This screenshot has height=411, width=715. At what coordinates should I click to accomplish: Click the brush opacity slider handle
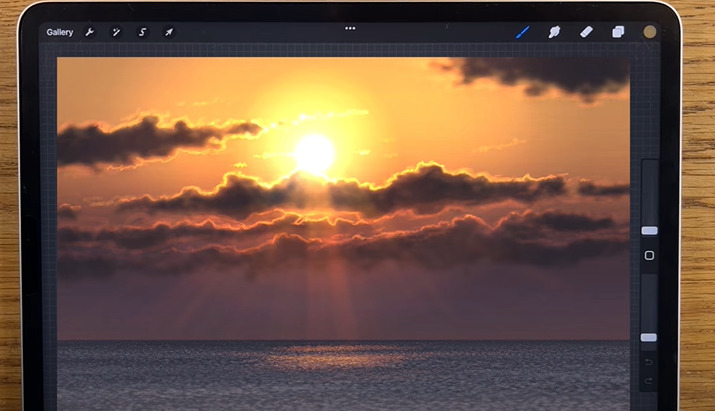[x=649, y=337]
